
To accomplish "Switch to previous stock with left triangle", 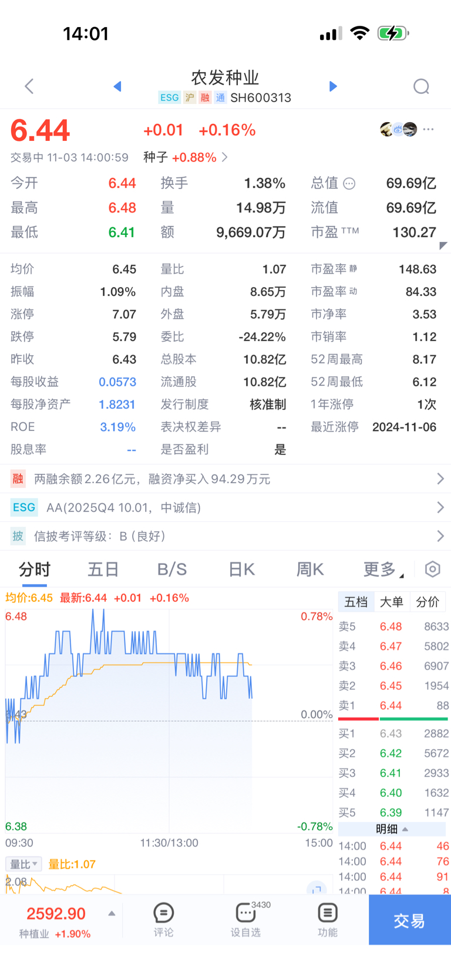I will [117, 86].
